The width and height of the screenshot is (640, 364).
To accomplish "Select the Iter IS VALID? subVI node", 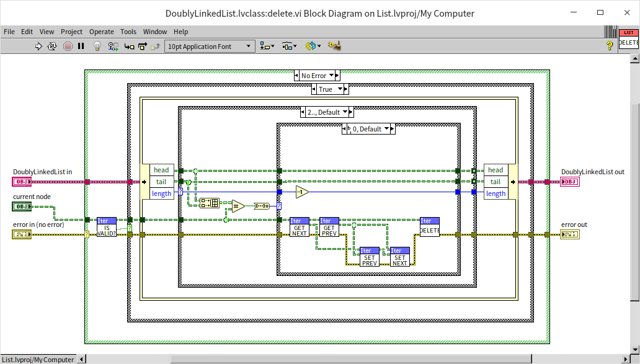I will tap(106, 227).
